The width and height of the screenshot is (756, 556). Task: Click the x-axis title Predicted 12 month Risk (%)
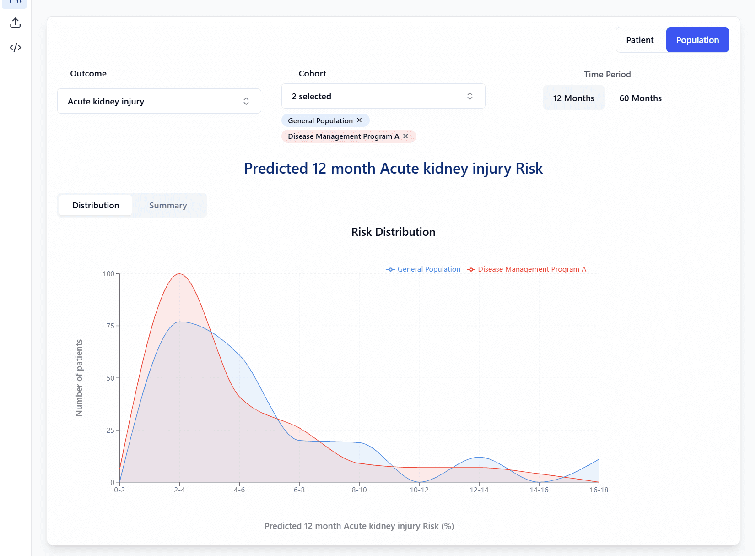coord(359,526)
